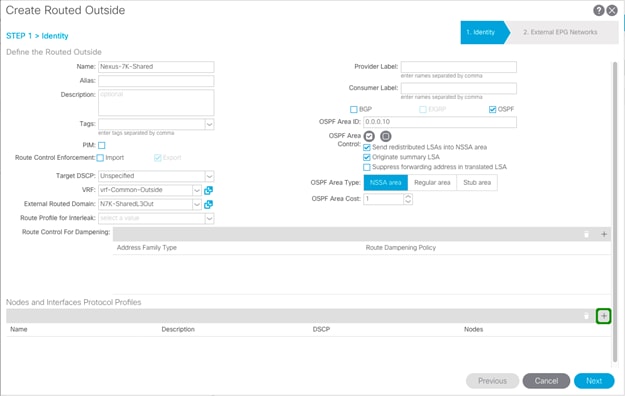625x396 pixels.
Task: Click the Description text area
Action: point(156,102)
